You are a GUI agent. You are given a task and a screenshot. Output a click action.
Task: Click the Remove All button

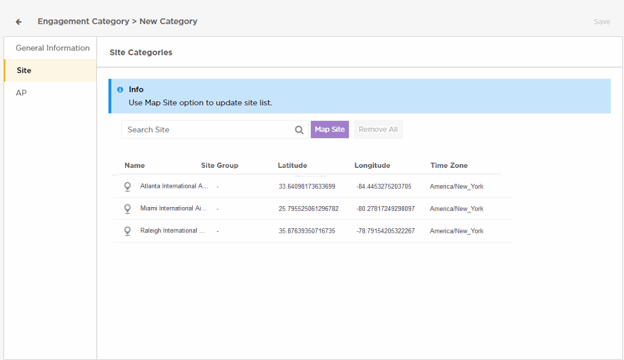click(378, 130)
